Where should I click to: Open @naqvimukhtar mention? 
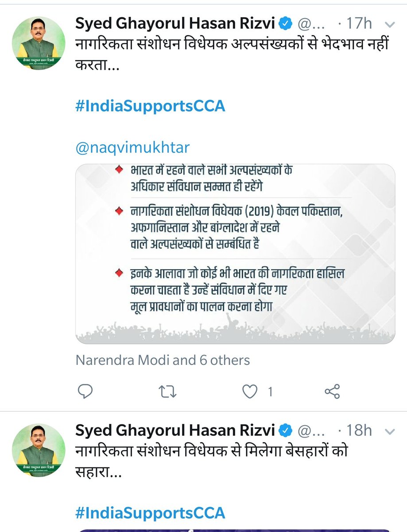point(133,147)
